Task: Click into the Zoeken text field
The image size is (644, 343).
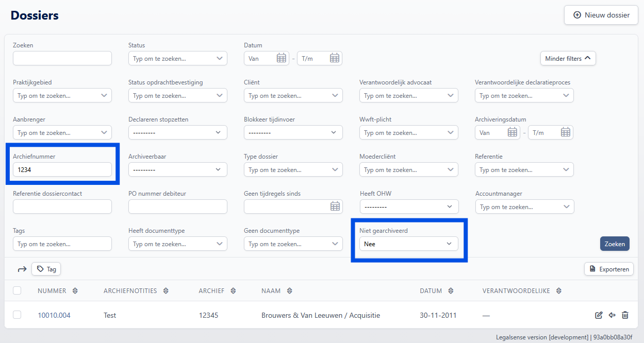Action: 62,58
